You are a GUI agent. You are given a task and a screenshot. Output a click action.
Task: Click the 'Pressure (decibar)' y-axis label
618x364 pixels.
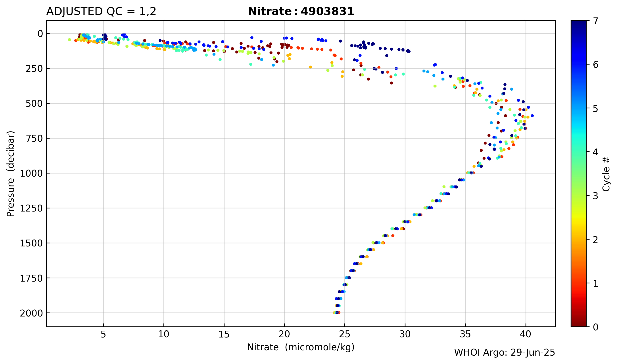pyautogui.click(x=11, y=174)
